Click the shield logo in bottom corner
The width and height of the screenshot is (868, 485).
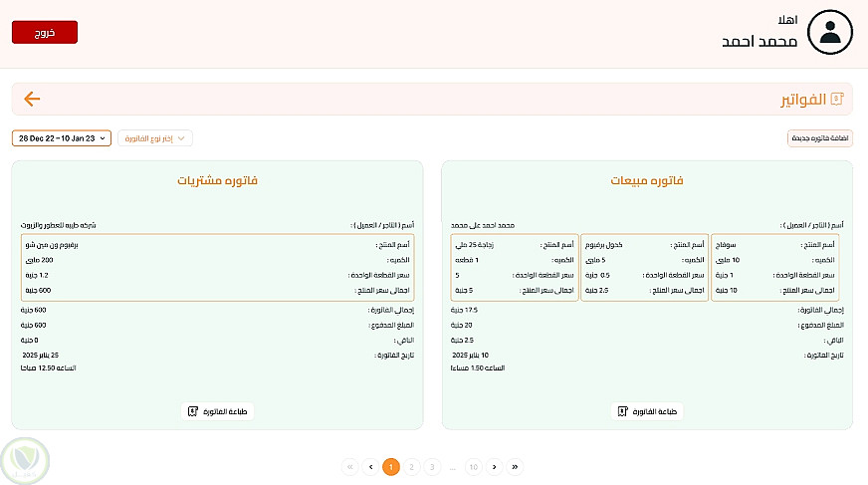coord(26,460)
